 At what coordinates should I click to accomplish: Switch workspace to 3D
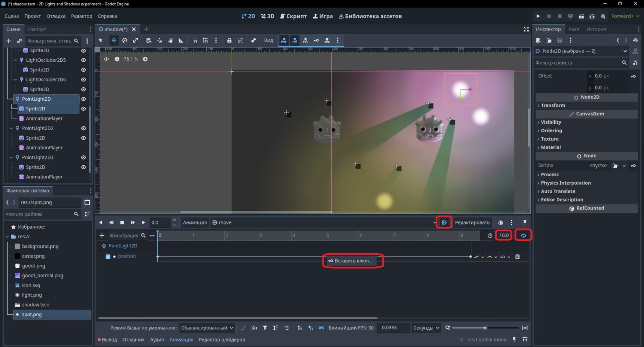(267, 16)
